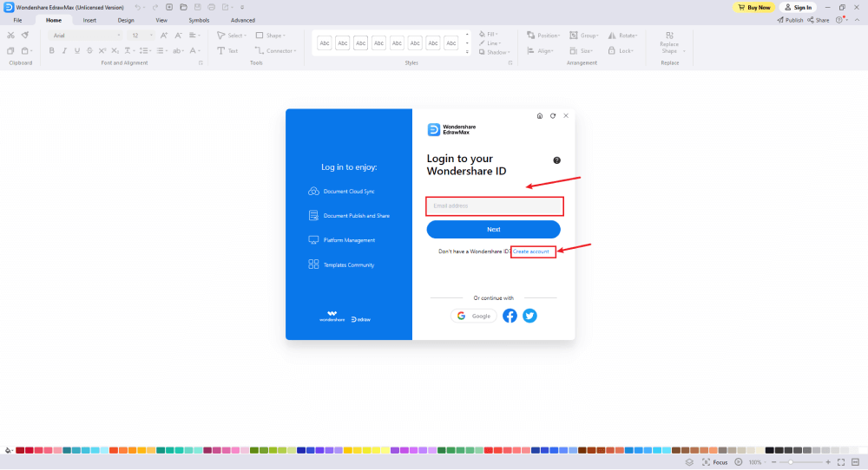Switch to the View tab
The width and height of the screenshot is (868, 470).
click(161, 20)
